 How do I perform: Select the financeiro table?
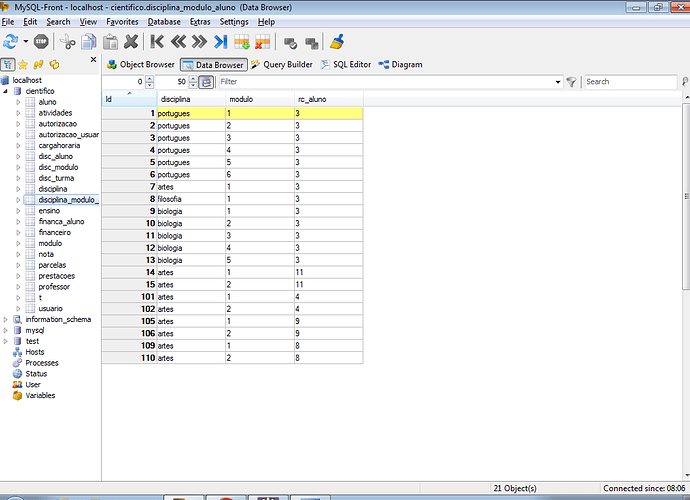point(54,232)
